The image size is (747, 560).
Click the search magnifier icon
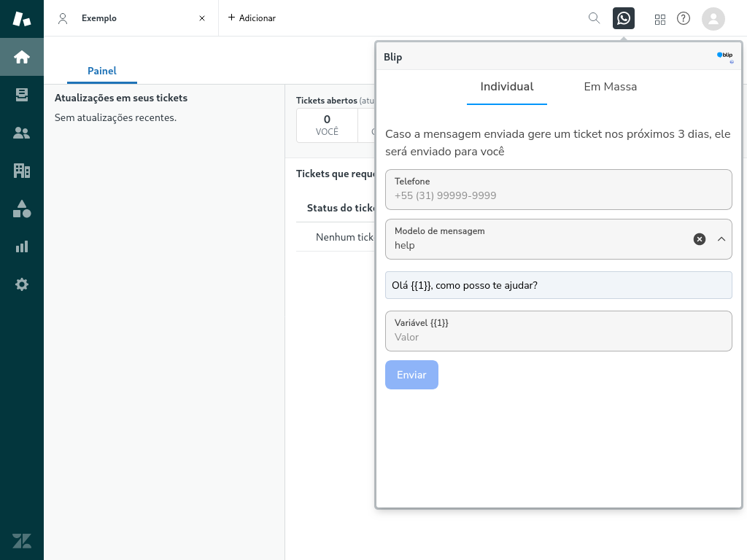pos(595,18)
